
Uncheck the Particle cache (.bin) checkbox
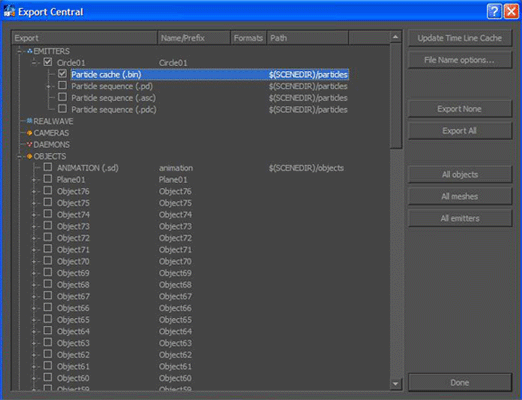tap(62, 73)
